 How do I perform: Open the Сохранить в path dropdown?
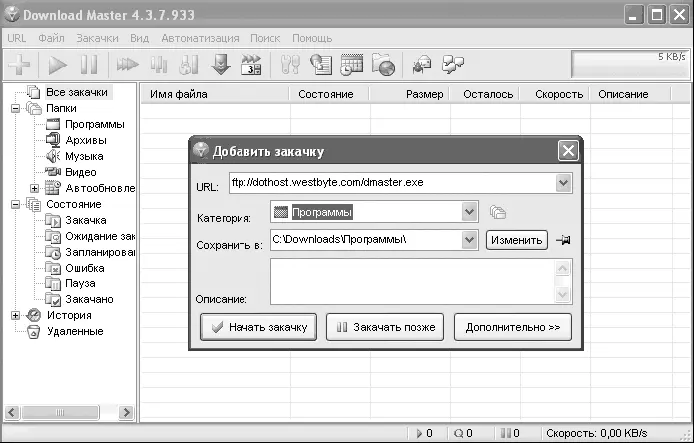pyautogui.click(x=469, y=240)
